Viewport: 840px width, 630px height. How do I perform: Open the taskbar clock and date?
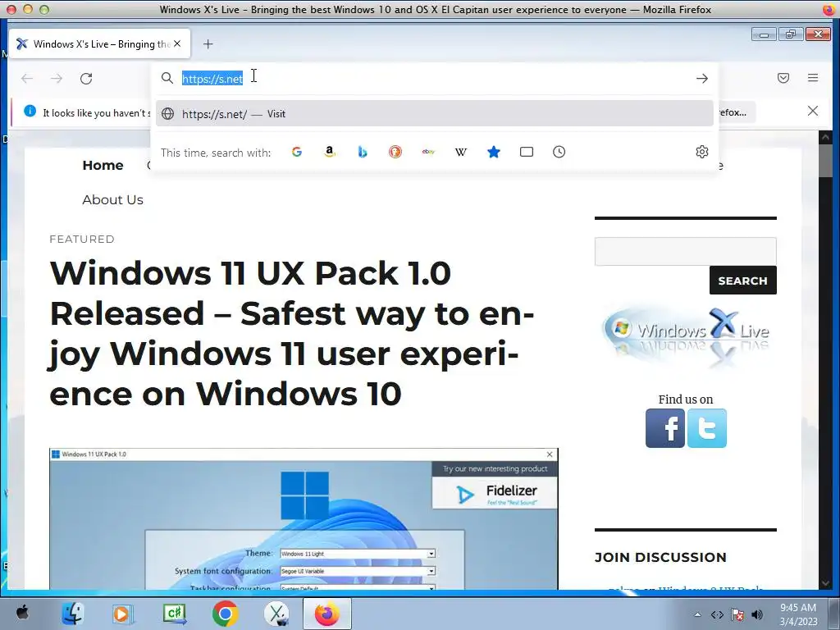click(798, 614)
